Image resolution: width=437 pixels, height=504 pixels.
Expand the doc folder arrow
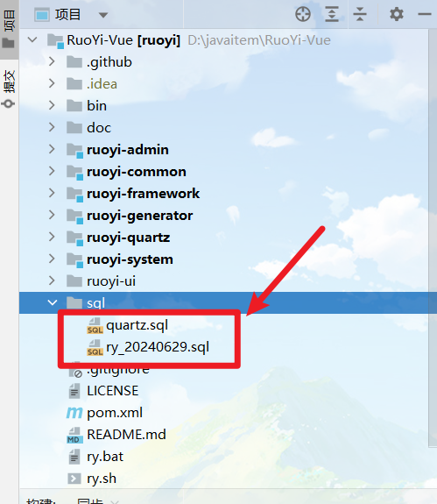(52, 127)
